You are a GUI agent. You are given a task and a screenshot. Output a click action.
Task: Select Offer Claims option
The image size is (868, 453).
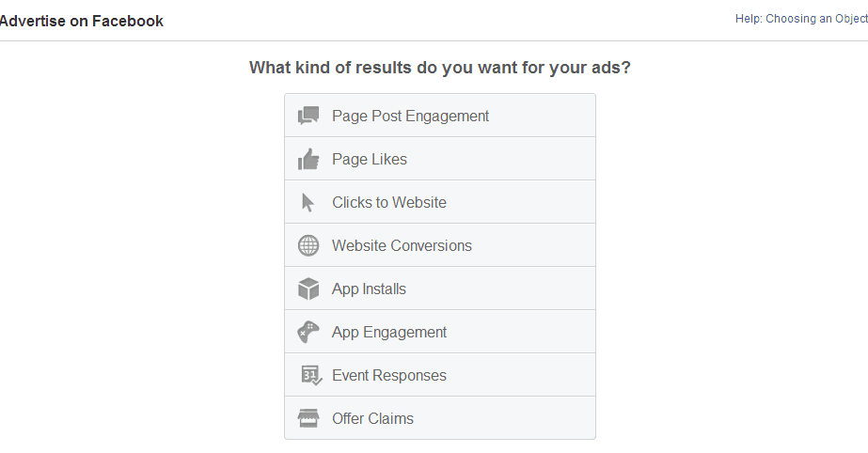(440, 418)
